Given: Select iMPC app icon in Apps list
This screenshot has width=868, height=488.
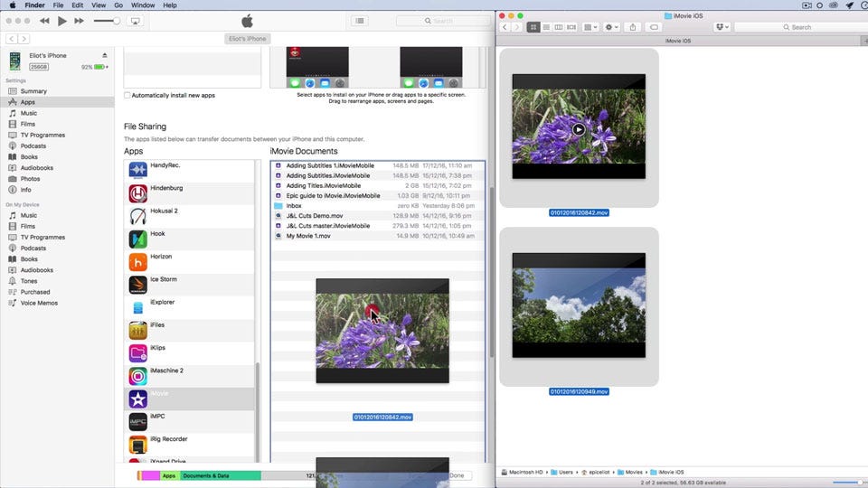Looking at the screenshot, I should click(x=137, y=422).
